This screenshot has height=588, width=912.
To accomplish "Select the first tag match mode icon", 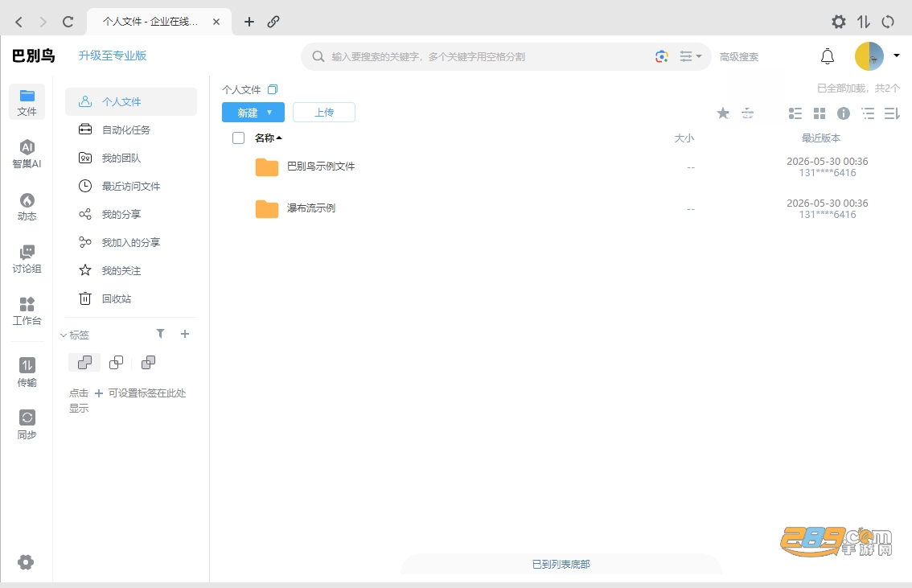I will click(x=84, y=362).
